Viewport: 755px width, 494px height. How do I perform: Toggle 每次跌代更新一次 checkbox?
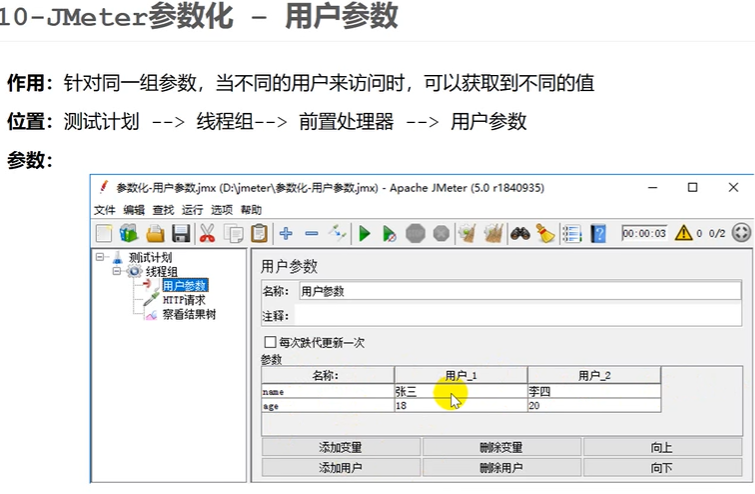[x=270, y=342]
